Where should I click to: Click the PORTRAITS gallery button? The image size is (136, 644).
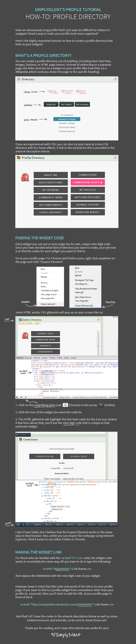(46, 346)
